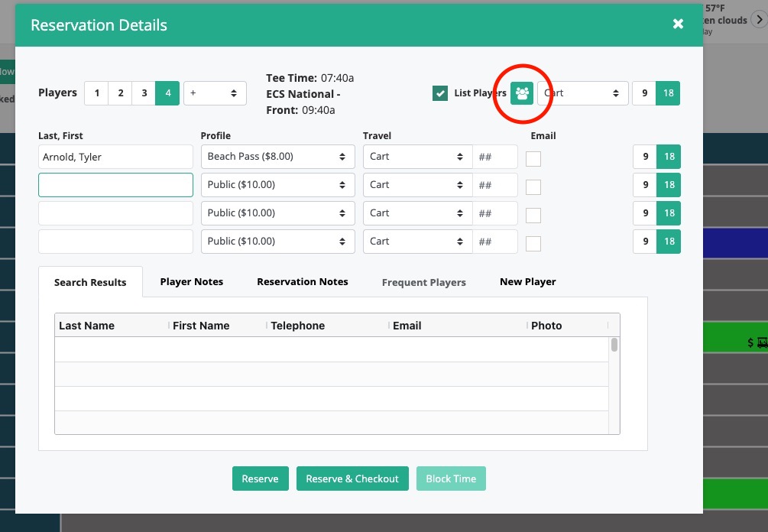Click the group players icon button
The image size is (768, 532).
click(522, 93)
